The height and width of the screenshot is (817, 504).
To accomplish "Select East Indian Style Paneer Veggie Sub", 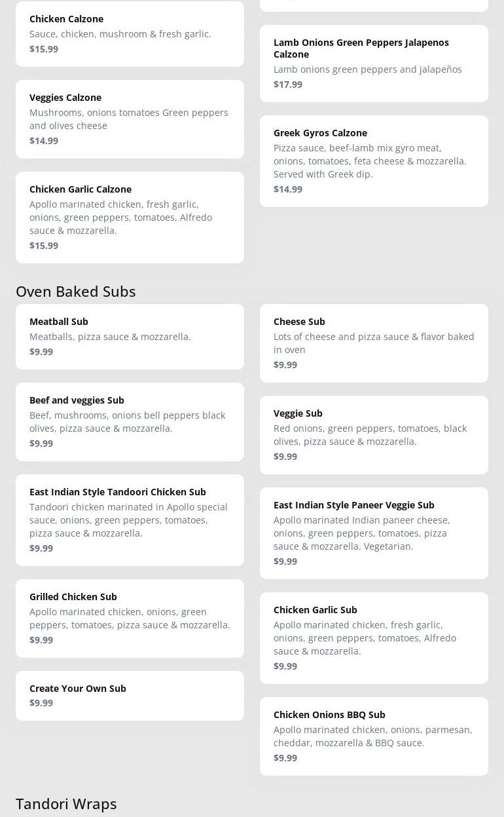I will coord(374,533).
